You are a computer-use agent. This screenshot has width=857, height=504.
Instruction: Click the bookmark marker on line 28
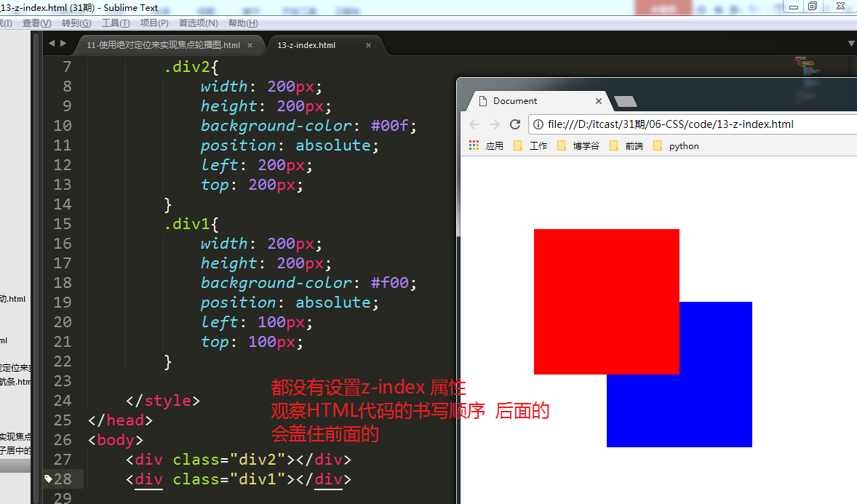pos(48,479)
